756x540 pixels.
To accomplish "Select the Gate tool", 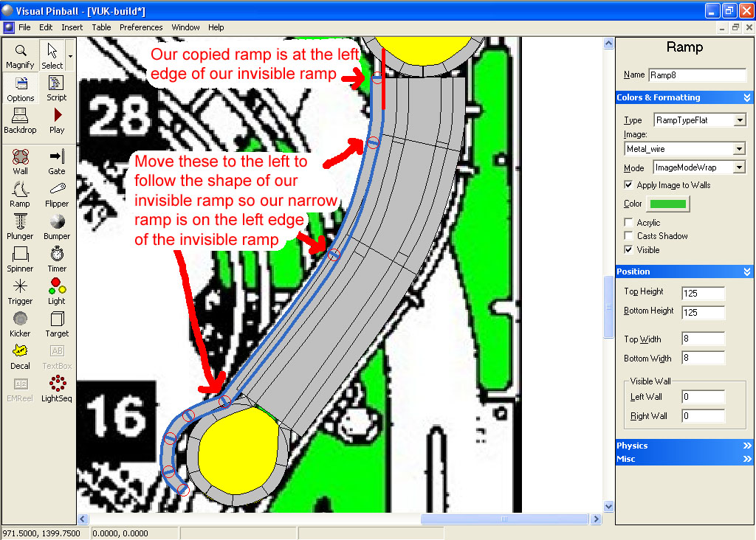I will pos(57,161).
